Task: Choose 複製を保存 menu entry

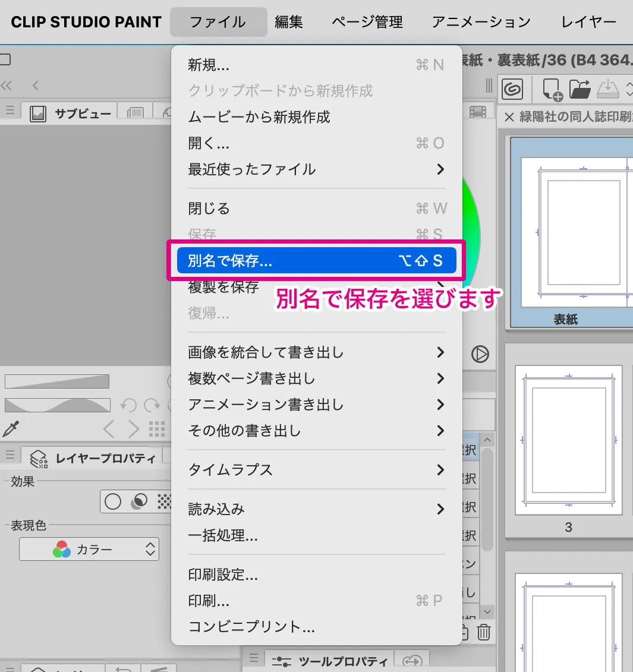Action: (316, 287)
